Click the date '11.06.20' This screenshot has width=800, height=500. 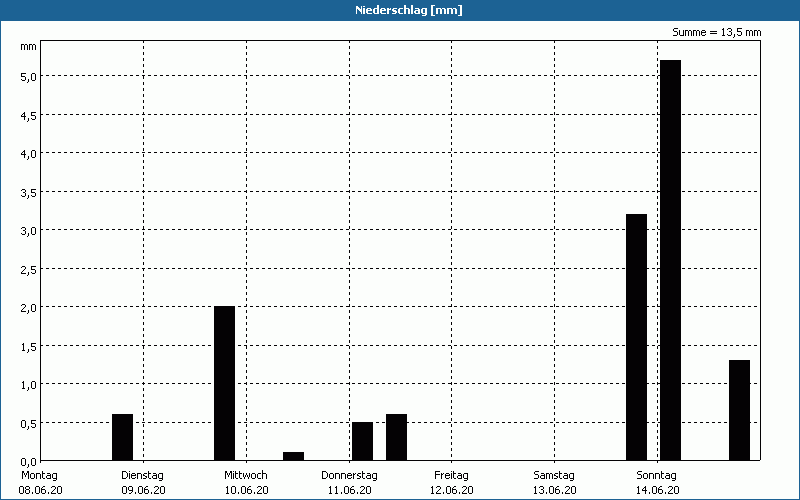click(349, 490)
